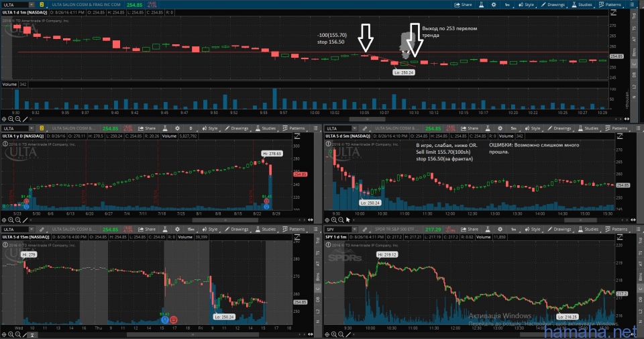Open the L2 side tab of top chart
The height and width of the screenshot is (339, 644).
point(634,87)
